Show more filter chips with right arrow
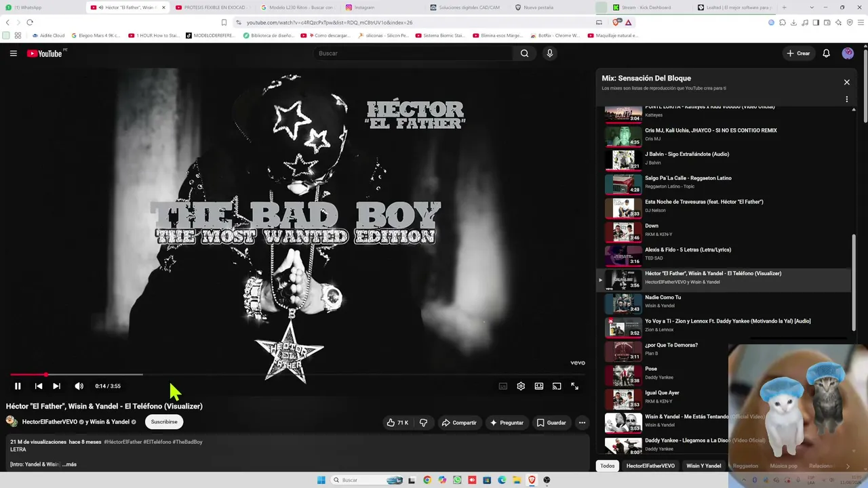This screenshot has height=488, width=868. coord(847,466)
